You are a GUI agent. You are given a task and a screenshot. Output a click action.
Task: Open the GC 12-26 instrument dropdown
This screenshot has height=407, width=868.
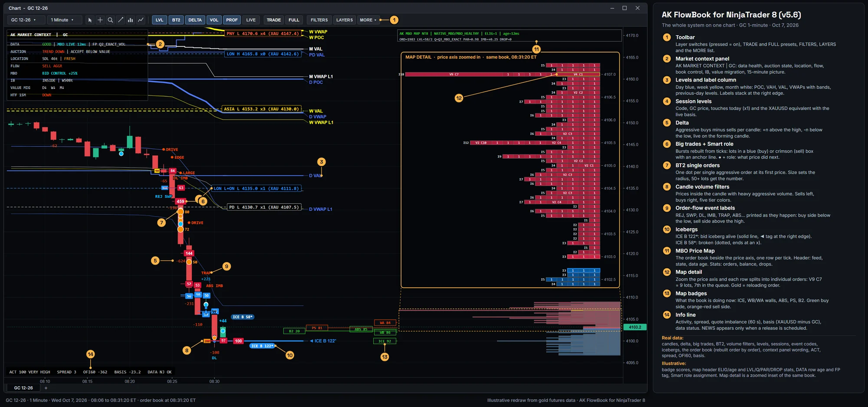26,20
